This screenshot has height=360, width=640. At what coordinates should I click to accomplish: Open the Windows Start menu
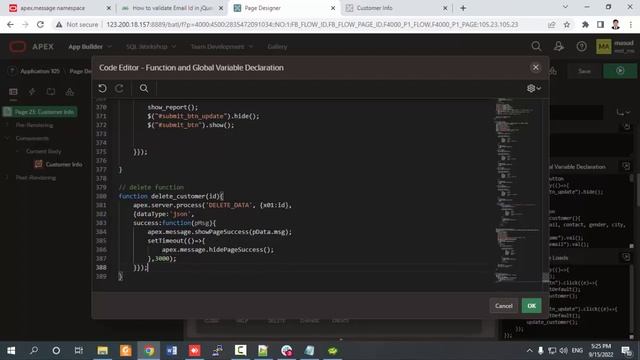click(11, 350)
